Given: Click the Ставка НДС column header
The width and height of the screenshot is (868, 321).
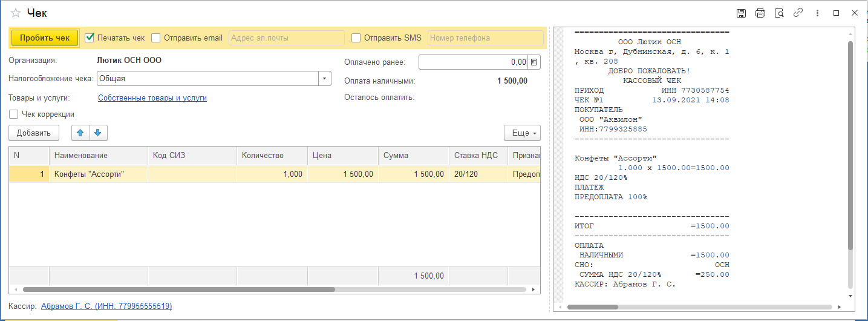Looking at the screenshot, I should (478, 155).
